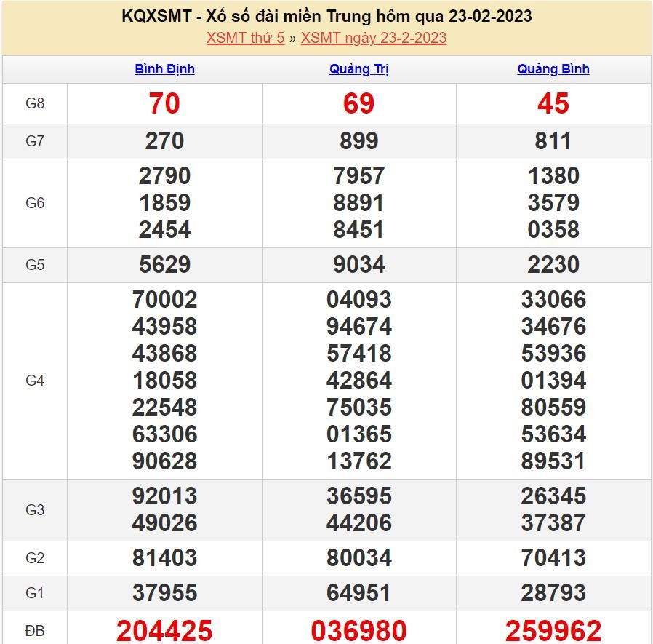Click G1 number 37955
The width and height of the screenshot is (653, 644).
[x=164, y=593]
